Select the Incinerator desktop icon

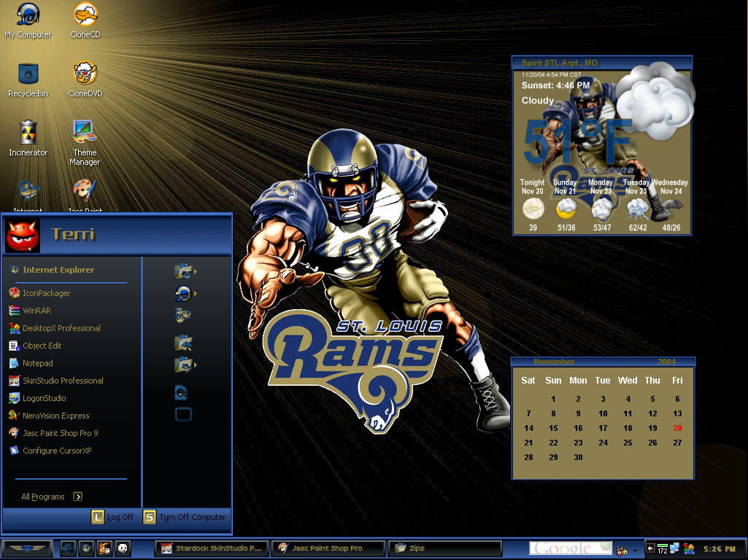pyautogui.click(x=28, y=139)
